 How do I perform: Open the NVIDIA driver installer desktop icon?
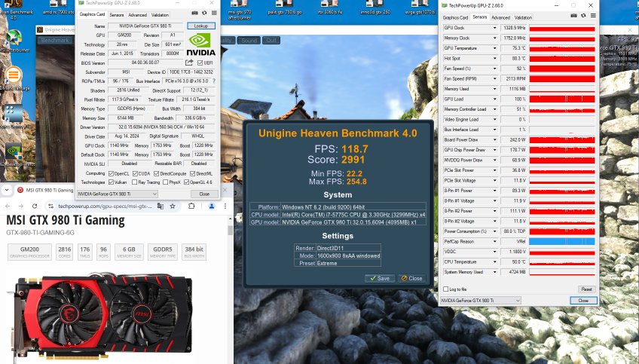(14, 155)
